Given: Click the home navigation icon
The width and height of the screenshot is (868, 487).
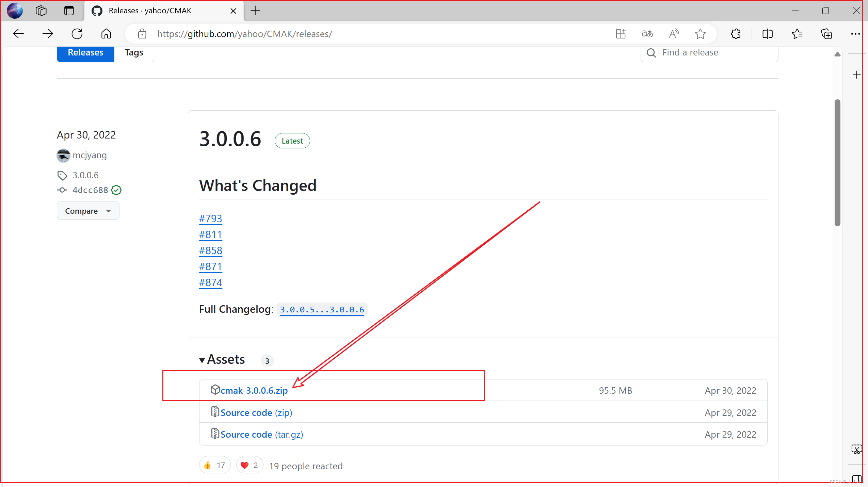Looking at the screenshot, I should pyautogui.click(x=106, y=33).
